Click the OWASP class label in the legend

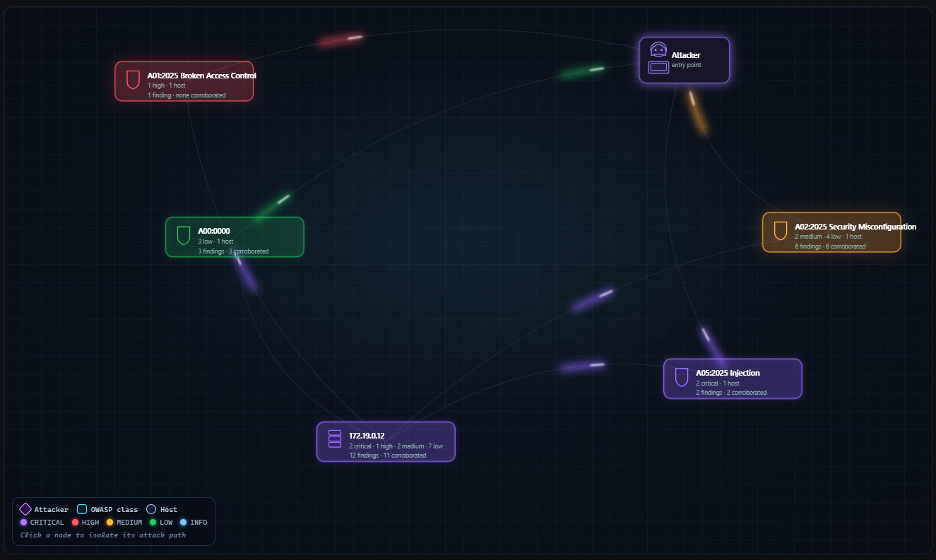point(114,510)
